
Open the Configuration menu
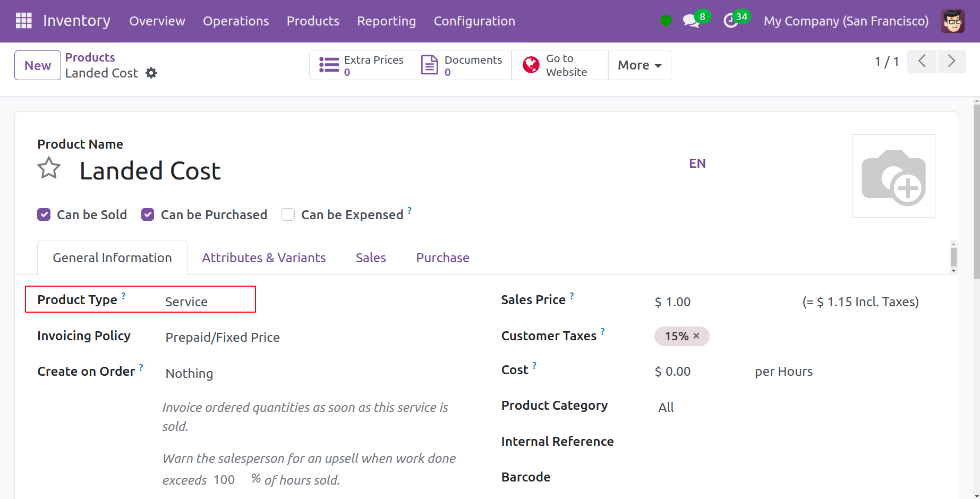[474, 21]
